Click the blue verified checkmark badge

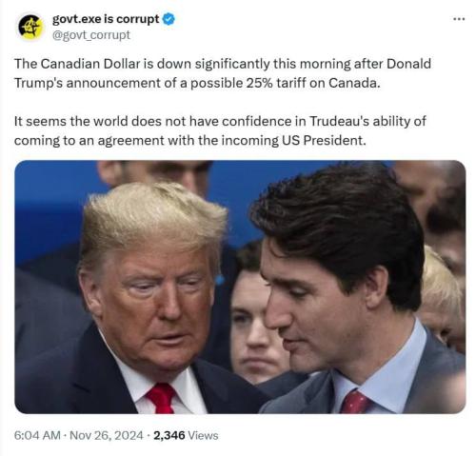(x=169, y=19)
